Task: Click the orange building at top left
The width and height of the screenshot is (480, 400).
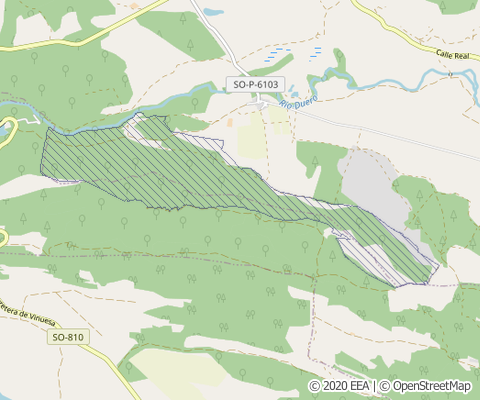Action: point(134,6)
